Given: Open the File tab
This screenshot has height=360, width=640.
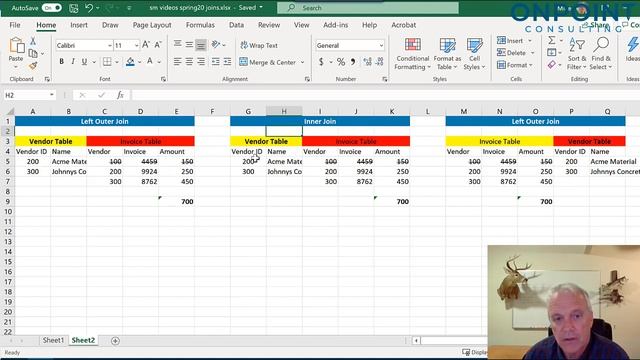Looking at the screenshot, I should pyautogui.click(x=15, y=25).
